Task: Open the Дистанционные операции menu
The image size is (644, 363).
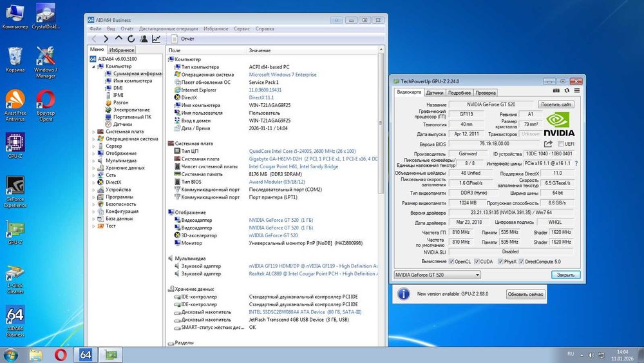Action: [x=168, y=29]
